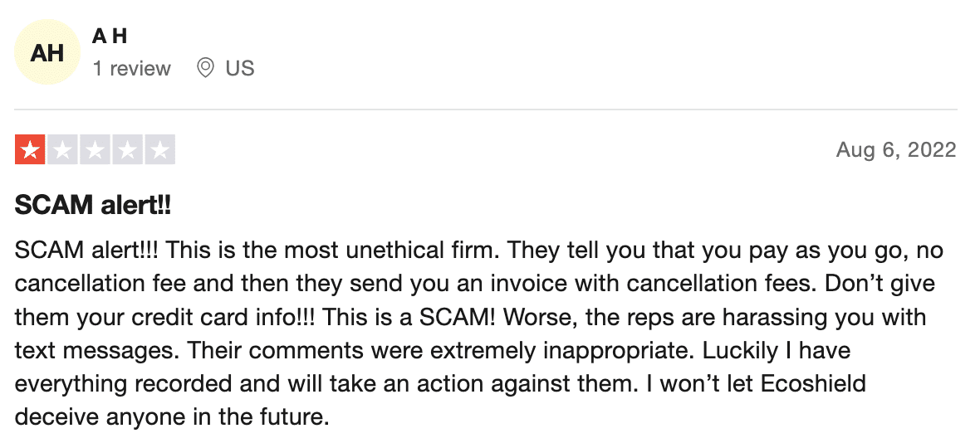Screen dimensions: 980x443
Task: Click the last line deceive anyone in the future
Action: tap(171, 416)
